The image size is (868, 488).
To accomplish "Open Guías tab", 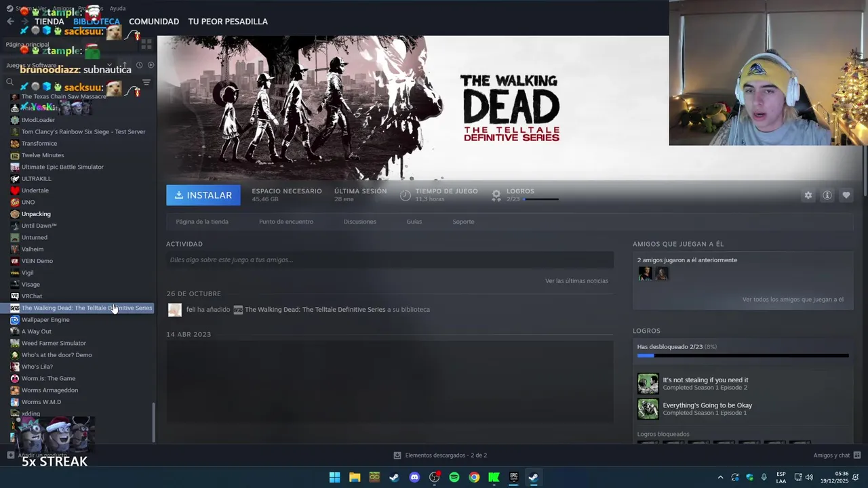I will click(414, 222).
